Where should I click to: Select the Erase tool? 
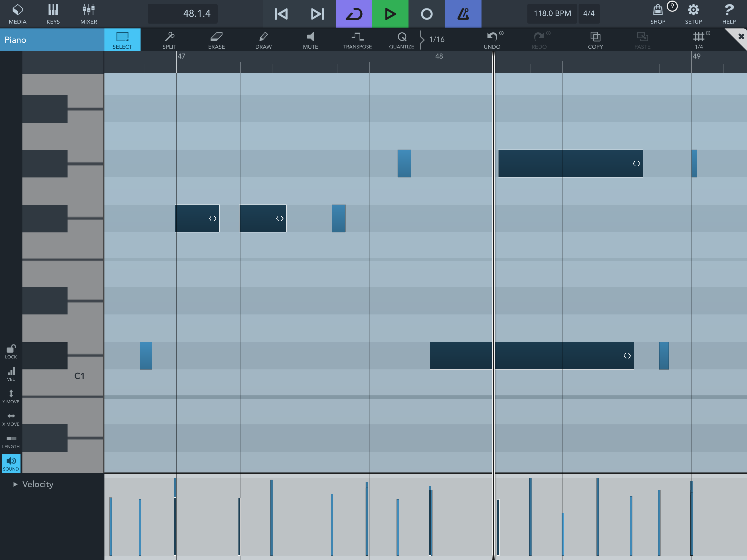coord(216,40)
